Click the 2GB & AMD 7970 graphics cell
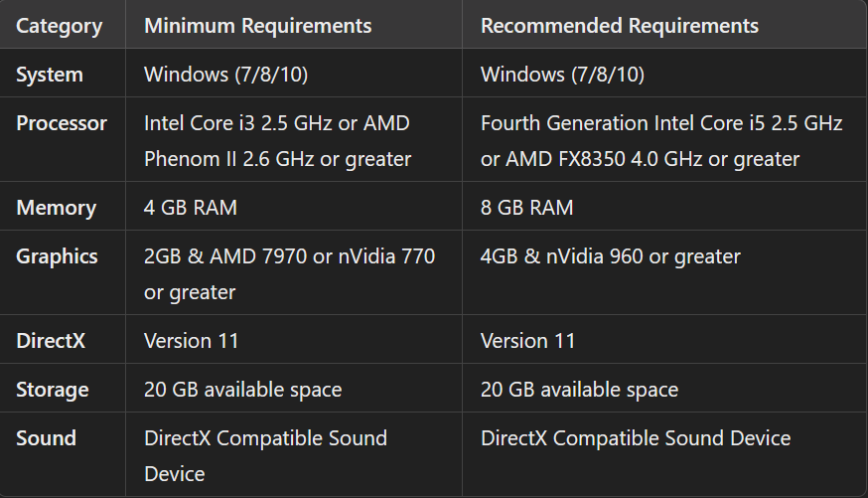868x498 pixels. [289, 274]
